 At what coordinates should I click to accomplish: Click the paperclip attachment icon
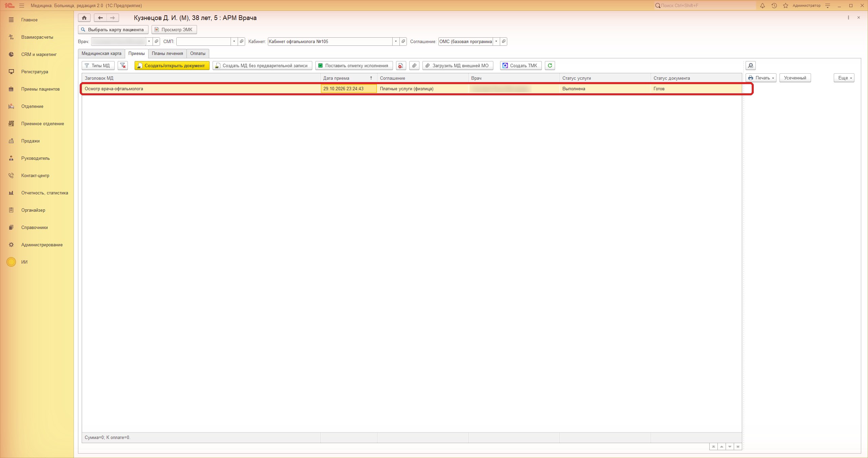(414, 65)
